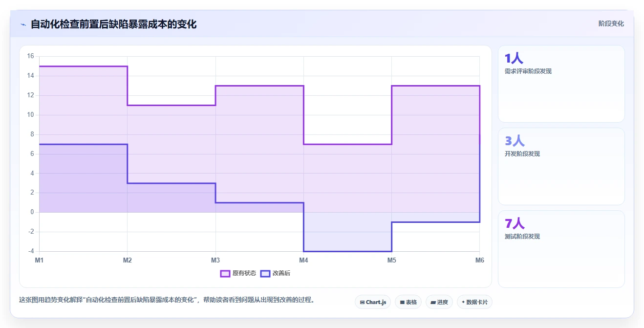Click the 10 y-axis label
This screenshot has height=328, width=644.
[30, 115]
